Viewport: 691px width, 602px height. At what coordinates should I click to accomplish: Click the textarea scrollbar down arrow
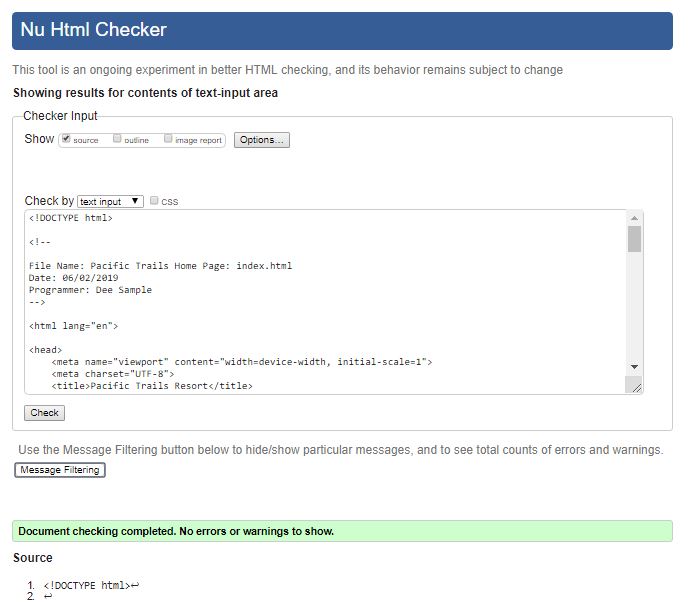(634, 367)
